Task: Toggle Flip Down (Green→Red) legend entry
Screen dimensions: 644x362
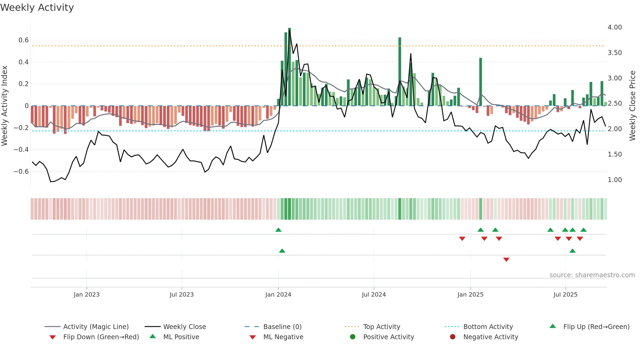Action: (94, 337)
